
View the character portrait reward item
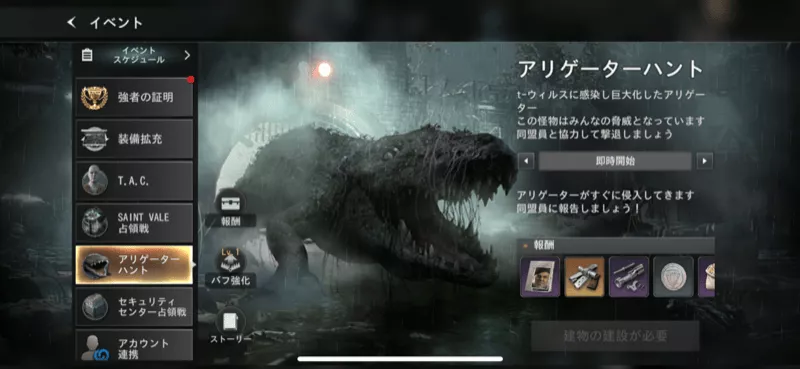(x=540, y=277)
